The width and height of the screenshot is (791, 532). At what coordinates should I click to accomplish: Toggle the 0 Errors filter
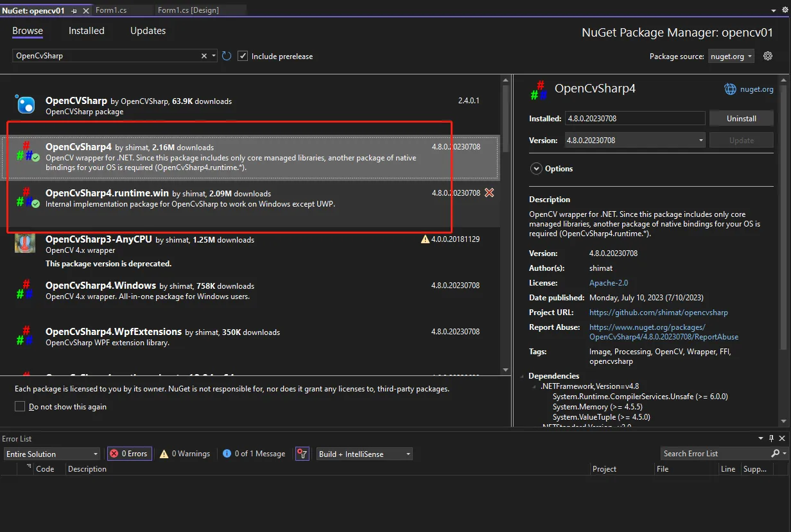(x=128, y=454)
